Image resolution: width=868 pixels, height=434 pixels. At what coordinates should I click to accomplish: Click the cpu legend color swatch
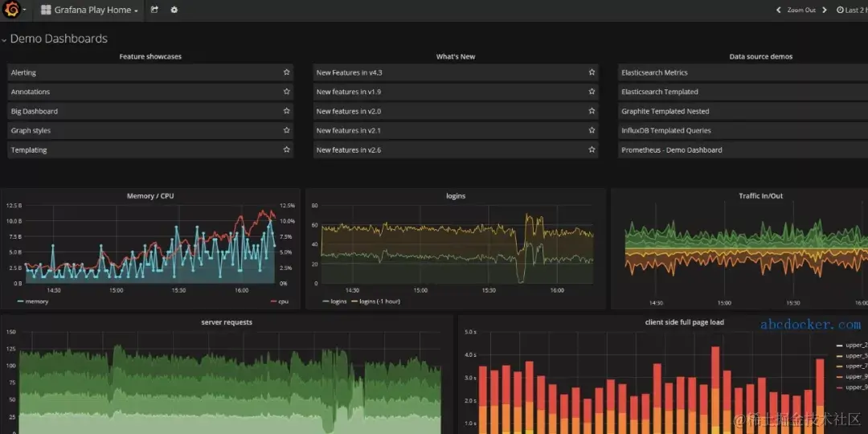pos(273,301)
